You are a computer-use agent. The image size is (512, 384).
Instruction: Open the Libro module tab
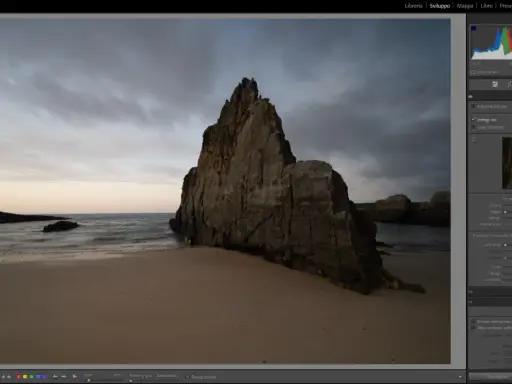tap(486, 6)
